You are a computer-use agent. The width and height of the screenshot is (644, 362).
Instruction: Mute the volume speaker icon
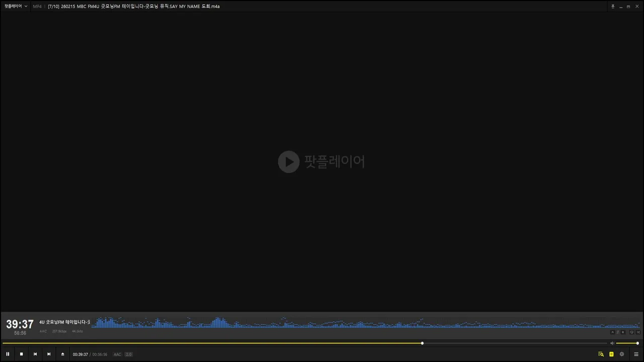click(612, 343)
